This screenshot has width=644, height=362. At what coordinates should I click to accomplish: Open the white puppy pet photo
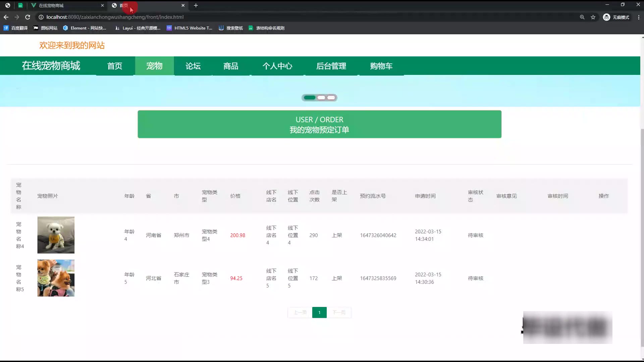tap(56, 235)
